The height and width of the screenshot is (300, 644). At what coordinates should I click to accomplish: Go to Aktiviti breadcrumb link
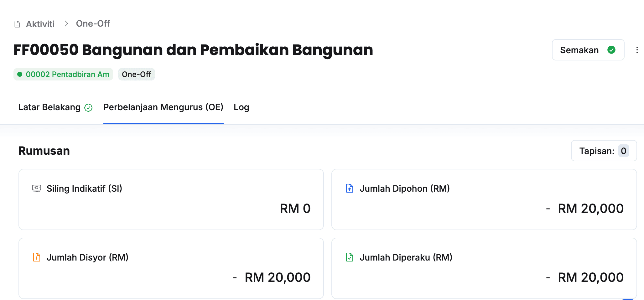click(40, 24)
